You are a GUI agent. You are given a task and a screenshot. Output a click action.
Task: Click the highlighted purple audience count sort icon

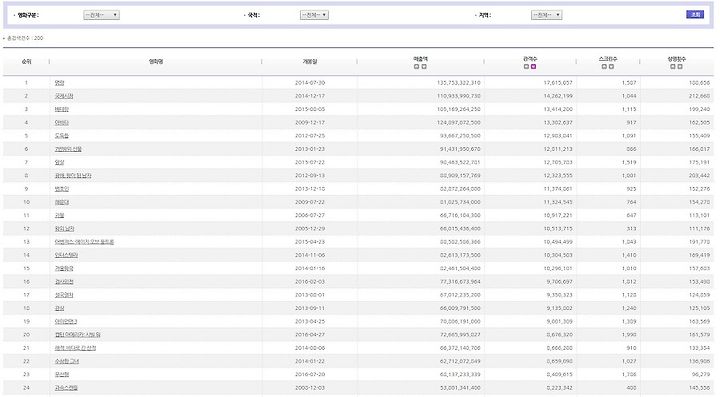(x=534, y=67)
